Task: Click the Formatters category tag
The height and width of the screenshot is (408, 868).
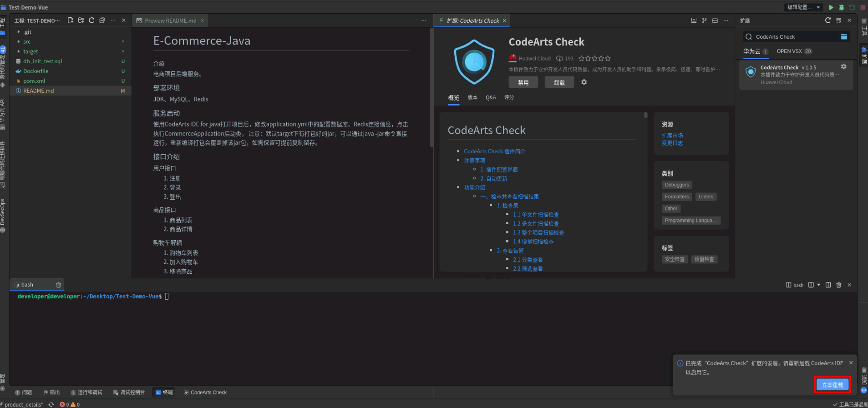Action: [677, 196]
